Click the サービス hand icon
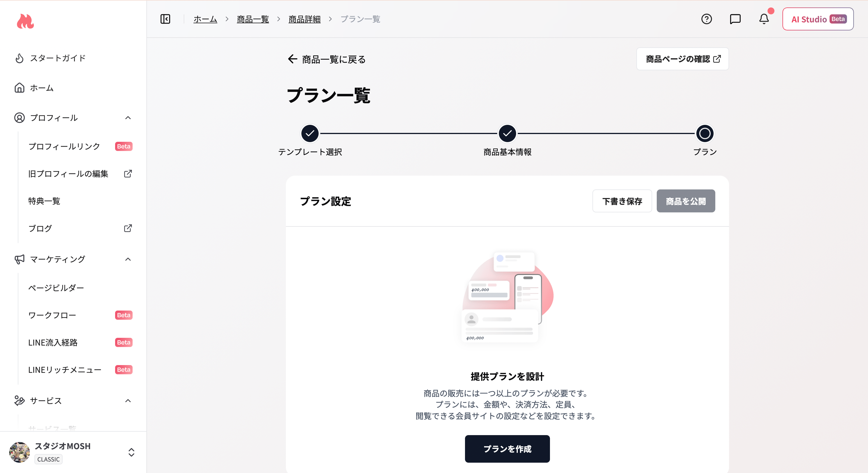Viewport: 868px width, 473px height. pyautogui.click(x=20, y=401)
